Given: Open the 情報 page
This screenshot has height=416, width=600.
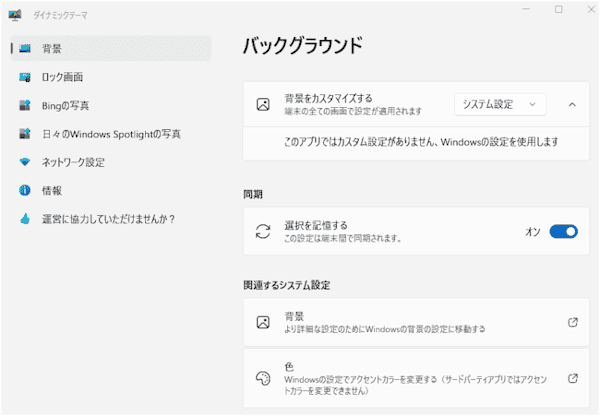Looking at the screenshot, I should coord(111,190).
